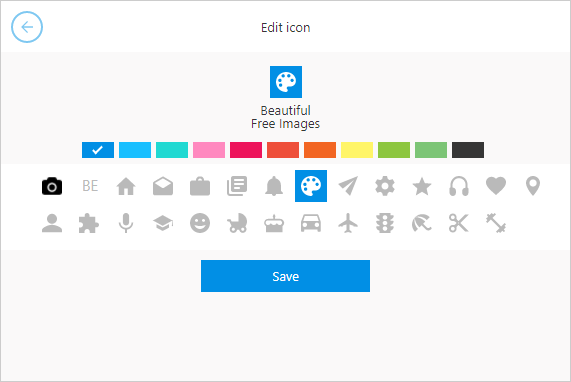This screenshot has width=571, height=382.
Task: Pick the headphones icon
Action: [459, 186]
